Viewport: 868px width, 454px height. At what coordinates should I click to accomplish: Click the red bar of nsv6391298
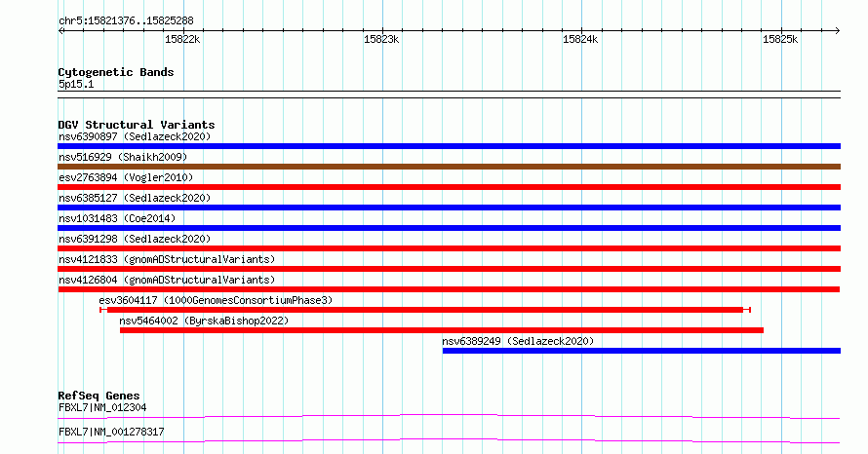(x=449, y=248)
